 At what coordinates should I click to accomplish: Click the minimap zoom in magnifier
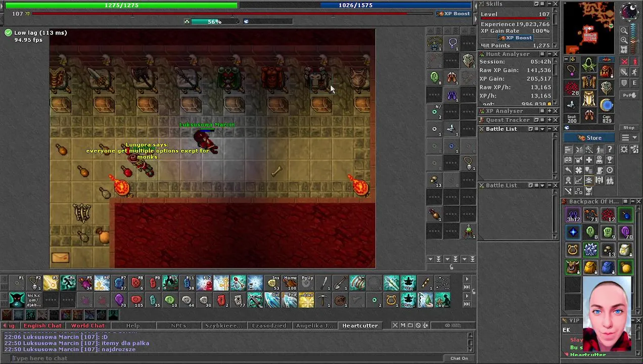[624, 40]
